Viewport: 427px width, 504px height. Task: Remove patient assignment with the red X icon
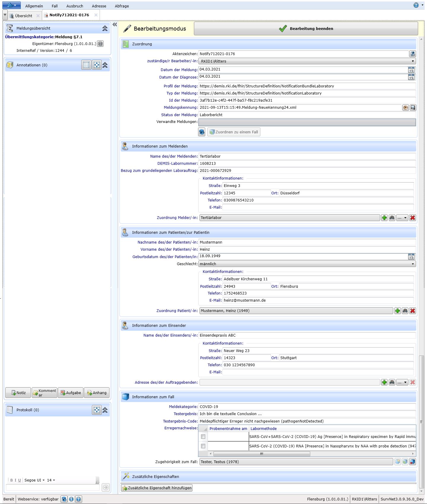[412, 311]
